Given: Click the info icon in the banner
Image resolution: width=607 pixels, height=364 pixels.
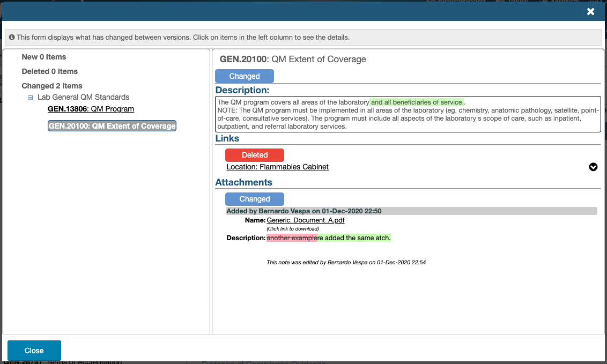Looking at the screenshot, I should click(12, 37).
